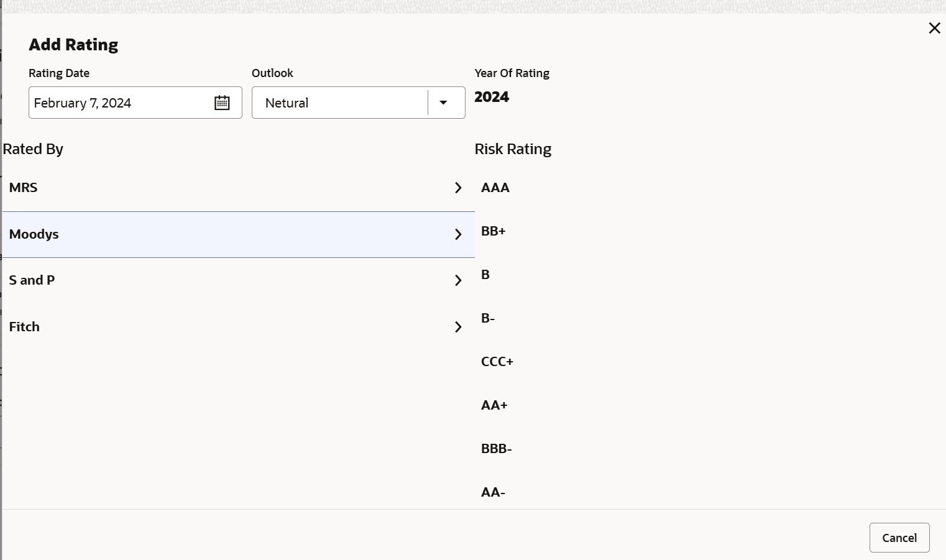946x560 pixels.
Task: Click the Cancel button
Action: point(899,538)
